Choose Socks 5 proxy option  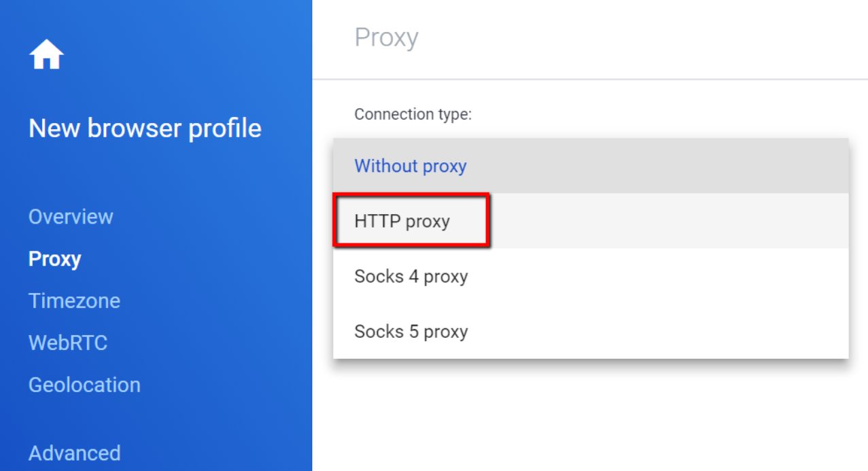point(411,332)
